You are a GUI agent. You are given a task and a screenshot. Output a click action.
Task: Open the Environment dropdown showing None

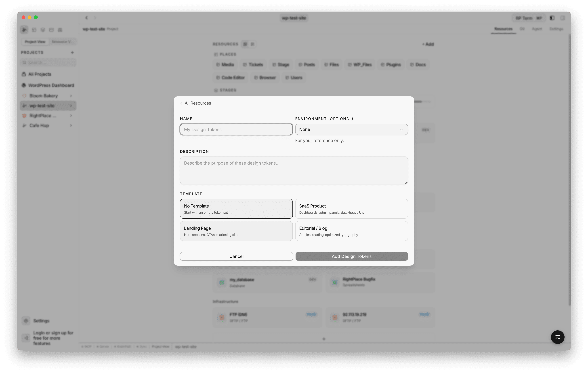[351, 129]
